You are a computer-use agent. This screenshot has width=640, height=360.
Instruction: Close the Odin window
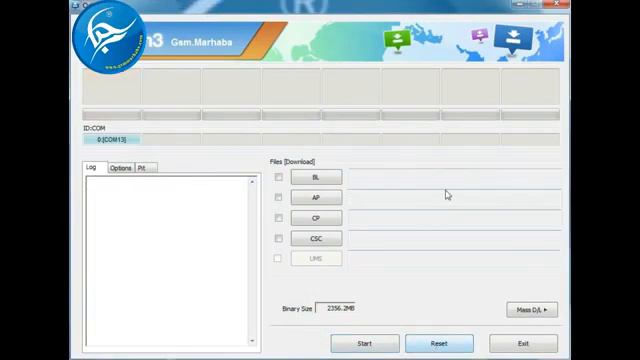click(x=556, y=4)
